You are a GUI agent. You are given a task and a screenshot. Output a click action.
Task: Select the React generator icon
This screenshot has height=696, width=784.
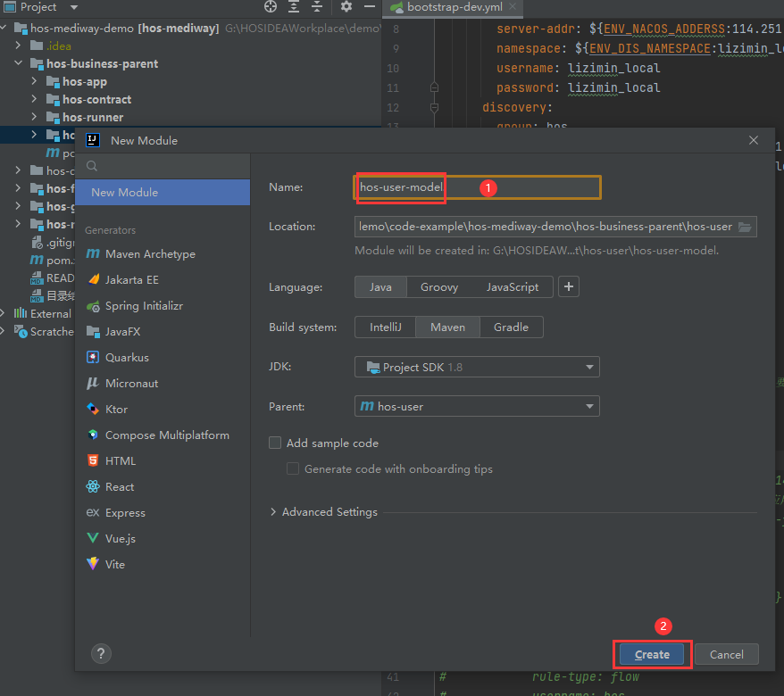pos(93,487)
